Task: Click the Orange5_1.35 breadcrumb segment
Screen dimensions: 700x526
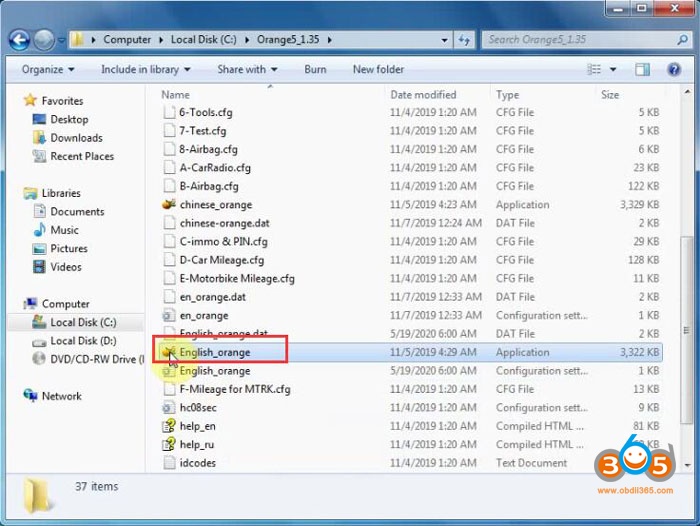Action: (x=288, y=40)
